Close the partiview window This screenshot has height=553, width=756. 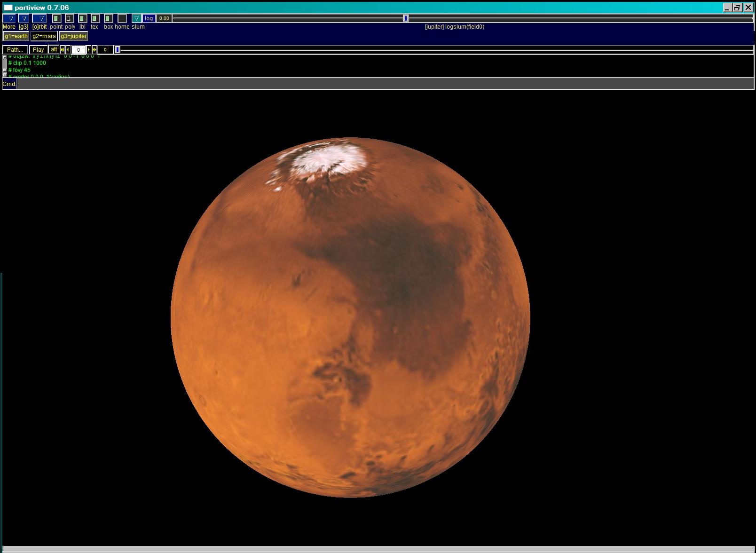748,8
